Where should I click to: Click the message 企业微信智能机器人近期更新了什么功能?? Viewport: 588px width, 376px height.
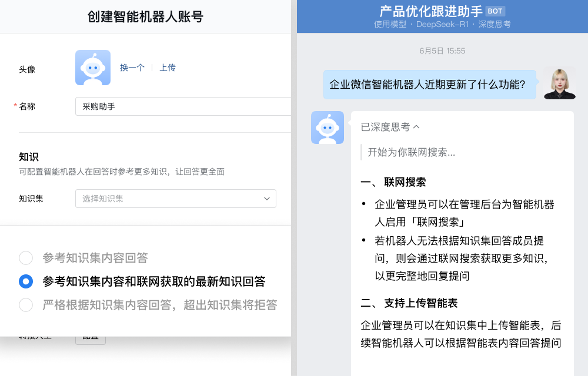click(x=430, y=85)
